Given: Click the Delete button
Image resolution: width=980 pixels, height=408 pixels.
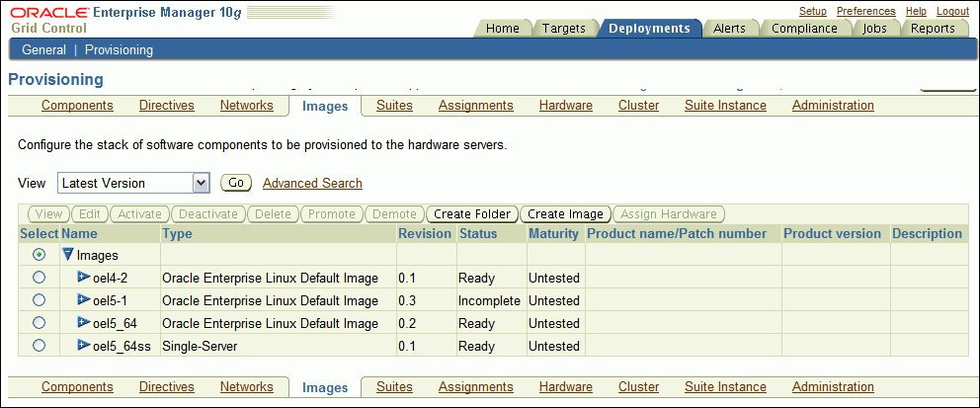Looking at the screenshot, I should [273, 213].
